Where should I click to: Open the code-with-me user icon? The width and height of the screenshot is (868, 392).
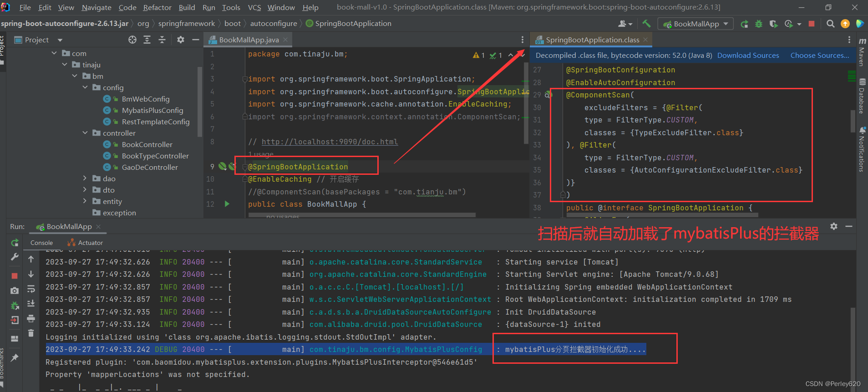625,24
